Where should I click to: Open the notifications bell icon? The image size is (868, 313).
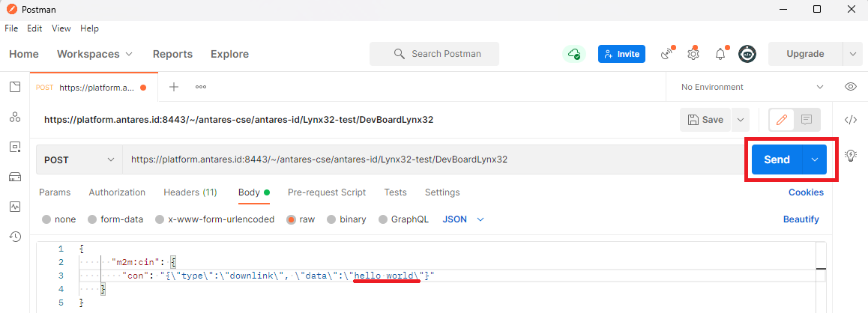720,54
